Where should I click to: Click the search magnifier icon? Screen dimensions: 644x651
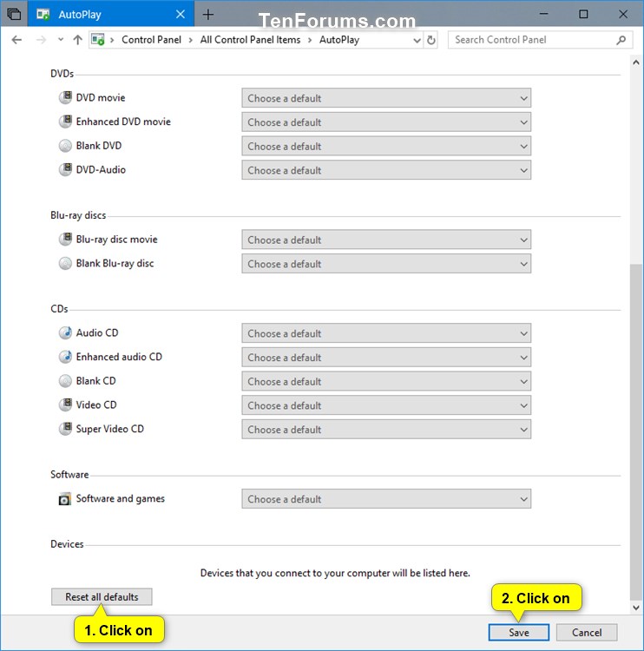click(x=621, y=40)
